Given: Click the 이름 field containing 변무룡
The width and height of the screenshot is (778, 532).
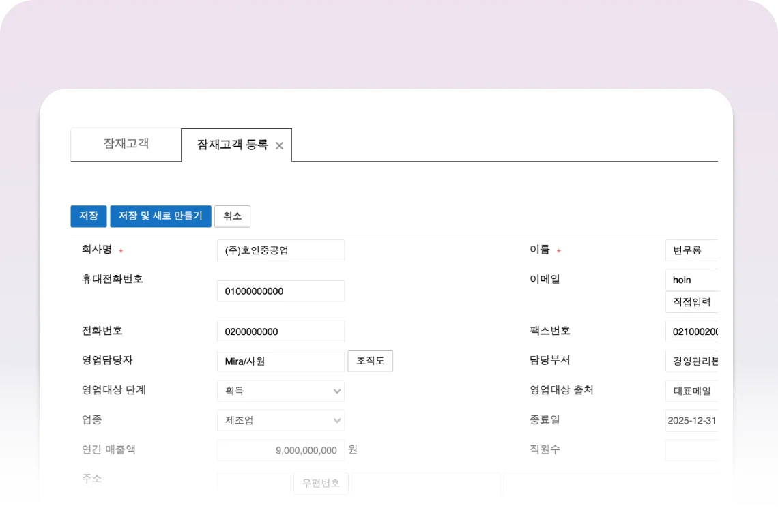Looking at the screenshot, I should coord(691,250).
